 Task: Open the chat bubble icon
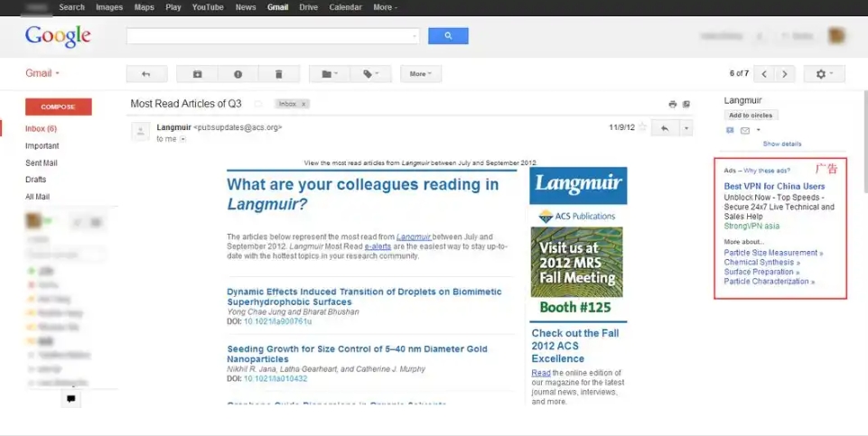click(70, 398)
